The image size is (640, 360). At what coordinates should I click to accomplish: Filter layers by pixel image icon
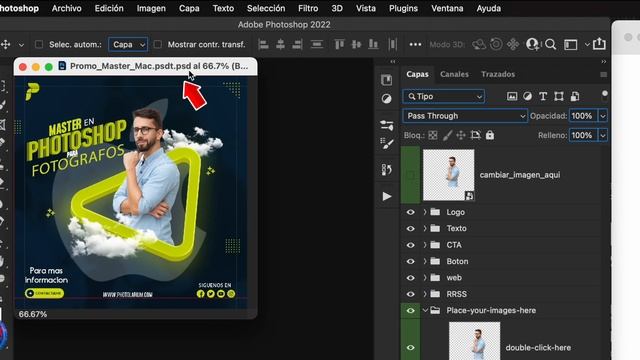[x=512, y=96]
